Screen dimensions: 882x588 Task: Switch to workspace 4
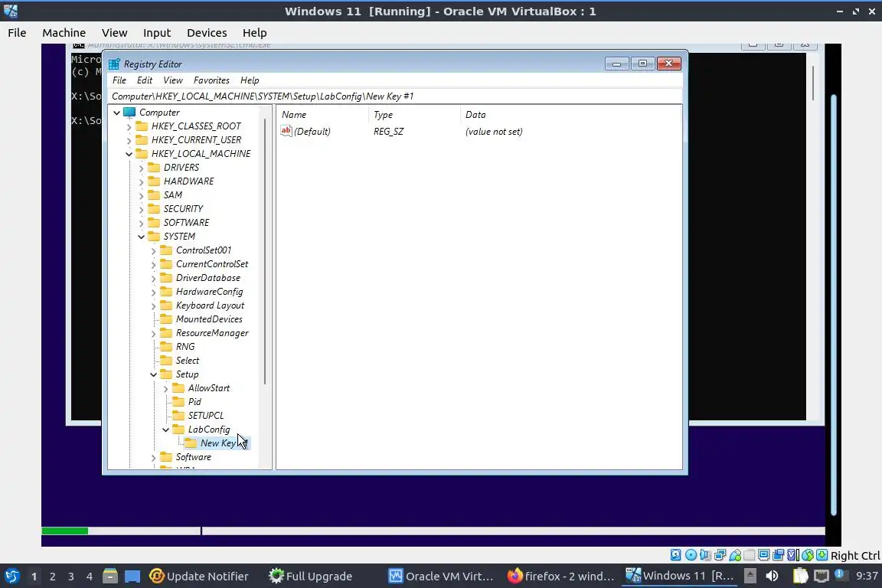90,577
